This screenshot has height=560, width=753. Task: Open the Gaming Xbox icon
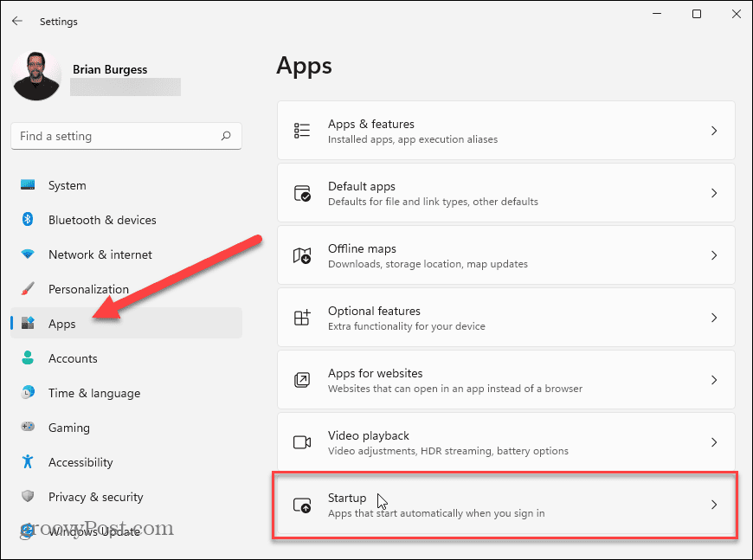click(x=26, y=428)
